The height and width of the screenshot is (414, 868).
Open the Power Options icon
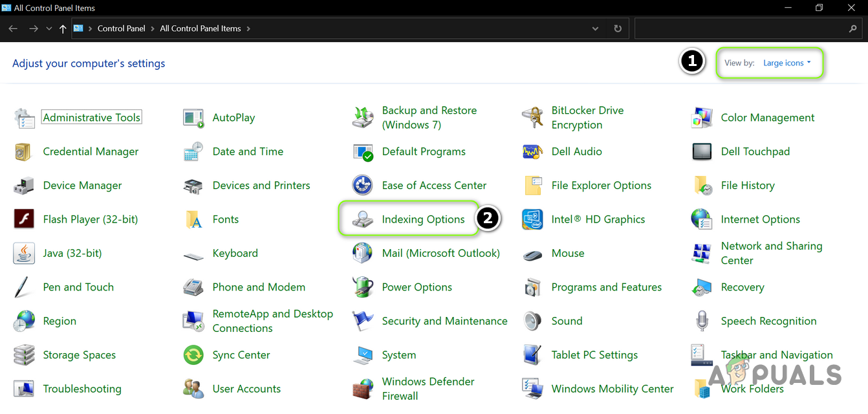(x=363, y=287)
